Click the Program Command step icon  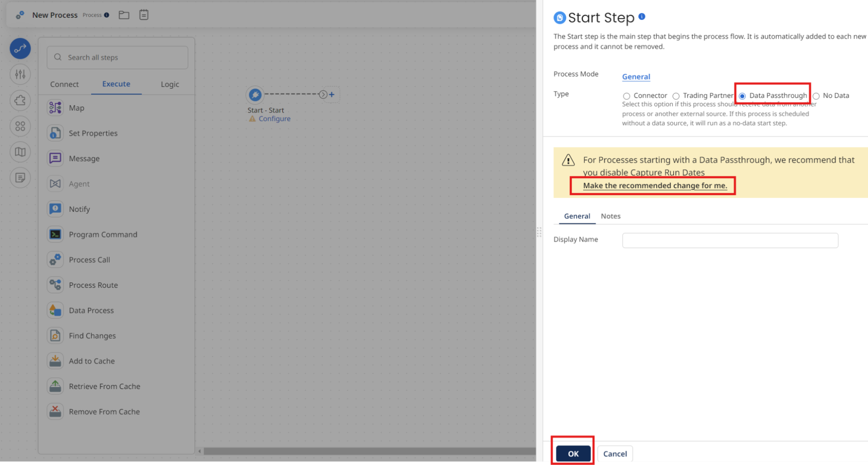[55, 234]
